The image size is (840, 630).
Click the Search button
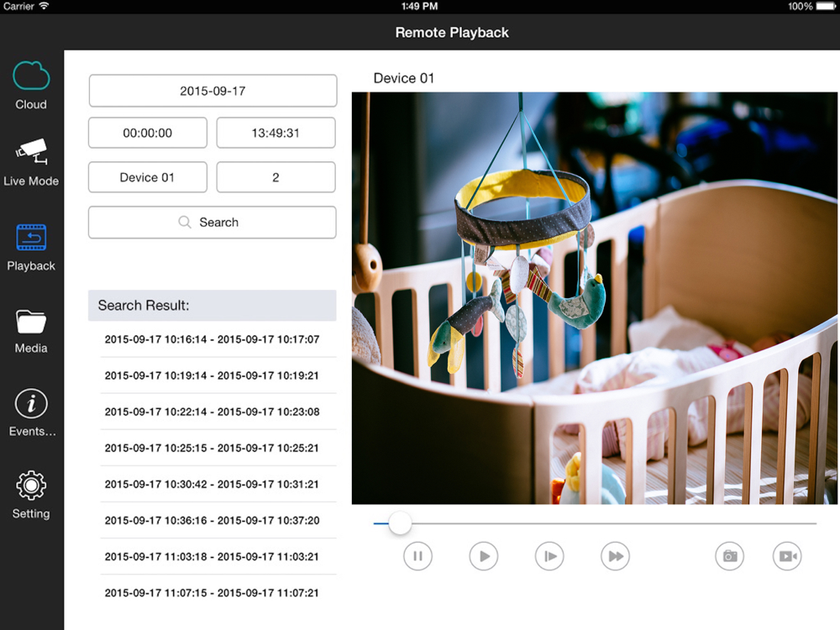(213, 223)
